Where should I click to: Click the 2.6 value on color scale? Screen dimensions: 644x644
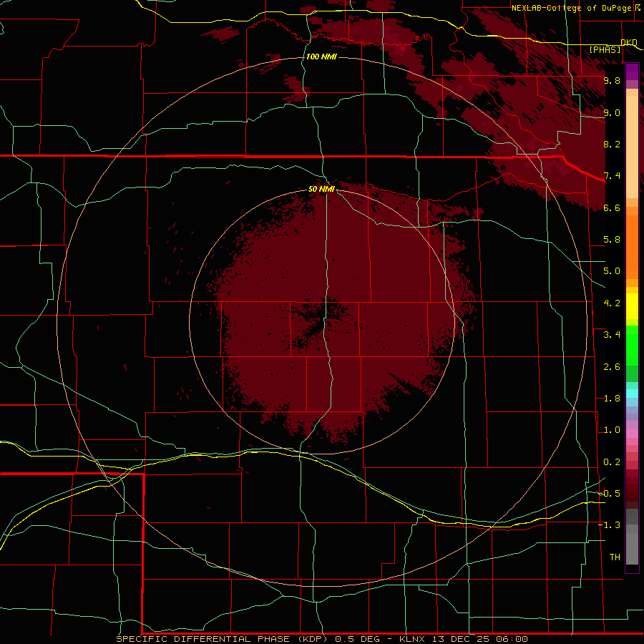click(x=612, y=367)
